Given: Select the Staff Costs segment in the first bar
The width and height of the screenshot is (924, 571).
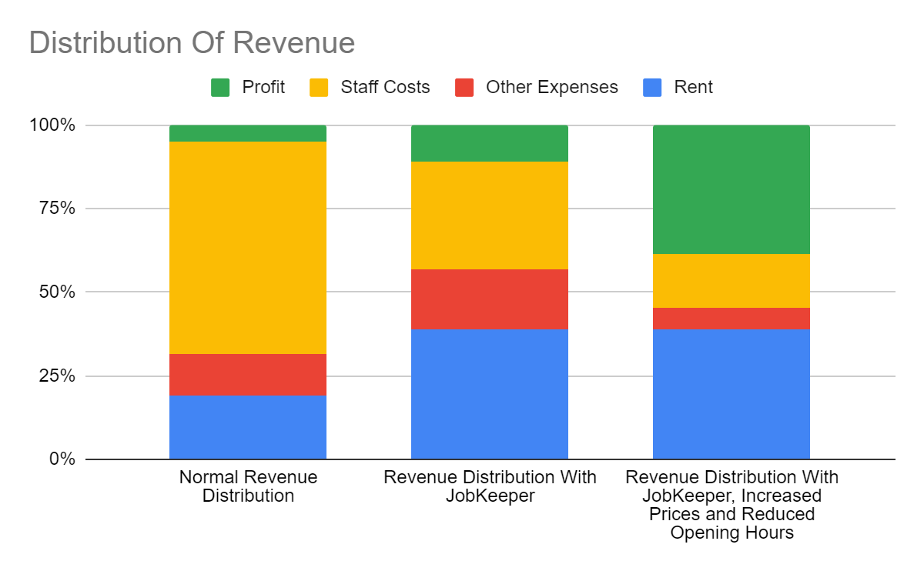Looking at the screenshot, I should (248, 246).
